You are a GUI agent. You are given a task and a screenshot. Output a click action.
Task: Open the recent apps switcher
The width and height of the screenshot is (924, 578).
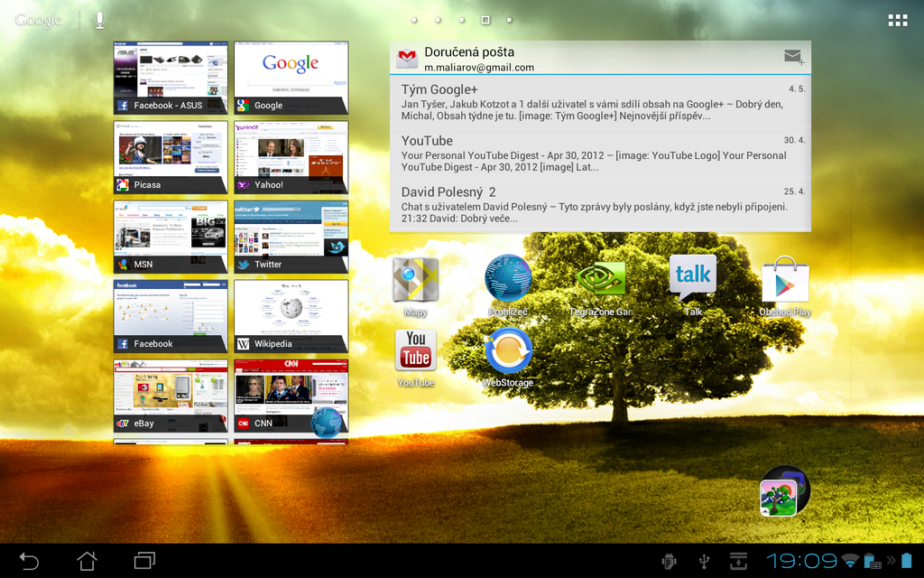click(x=144, y=560)
